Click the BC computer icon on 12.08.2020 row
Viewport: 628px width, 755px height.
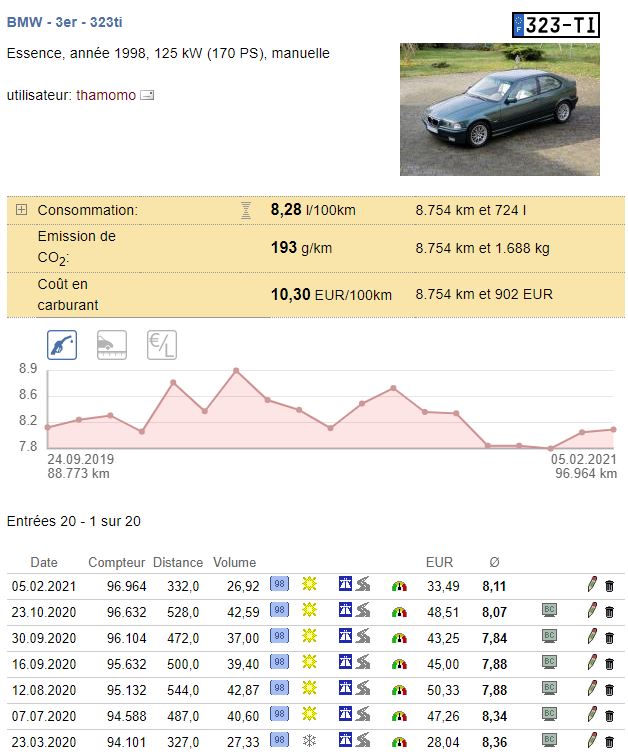(x=550, y=689)
